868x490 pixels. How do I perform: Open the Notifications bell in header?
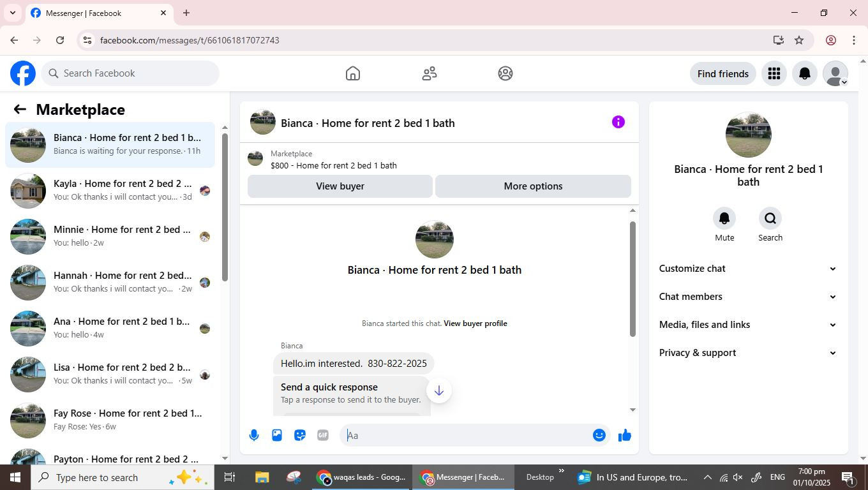point(805,73)
